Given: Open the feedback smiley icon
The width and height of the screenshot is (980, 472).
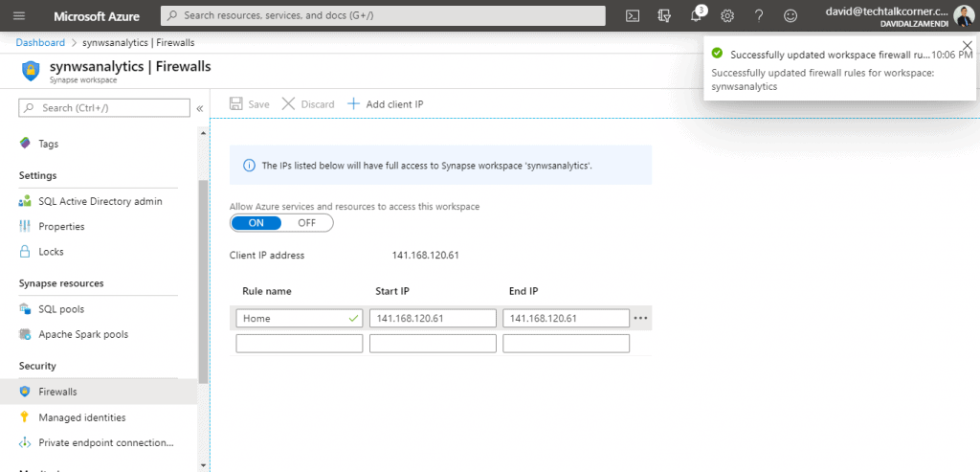Looking at the screenshot, I should point(791,15).
